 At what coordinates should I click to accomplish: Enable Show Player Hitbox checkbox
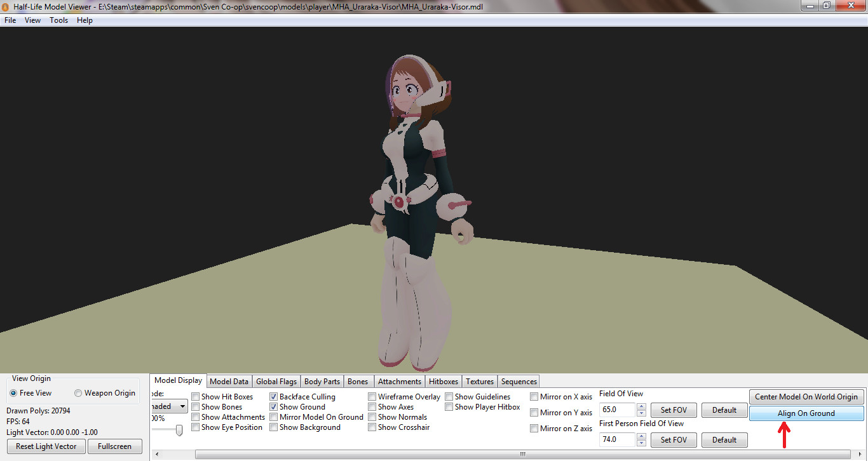pos(449,407)
